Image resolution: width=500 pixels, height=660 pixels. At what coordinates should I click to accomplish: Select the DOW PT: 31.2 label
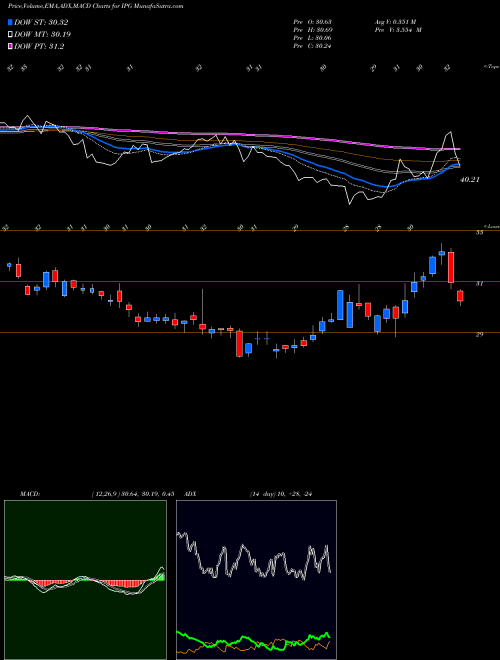coord(39,46)
